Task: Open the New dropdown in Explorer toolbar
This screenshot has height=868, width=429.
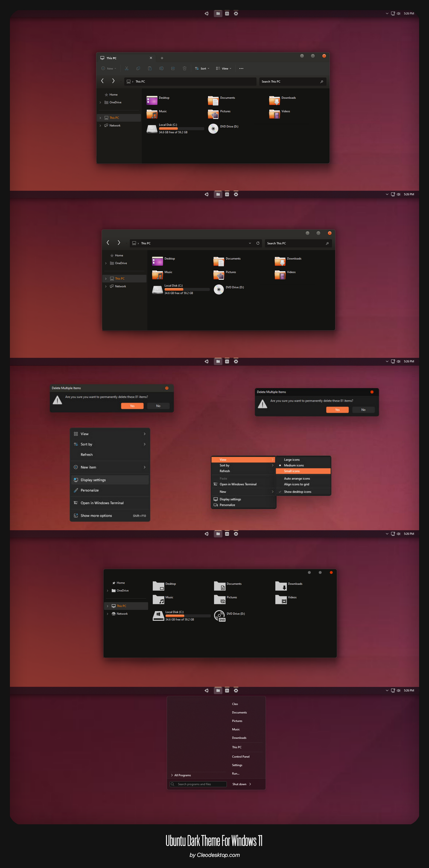Action: click(109, 68)
